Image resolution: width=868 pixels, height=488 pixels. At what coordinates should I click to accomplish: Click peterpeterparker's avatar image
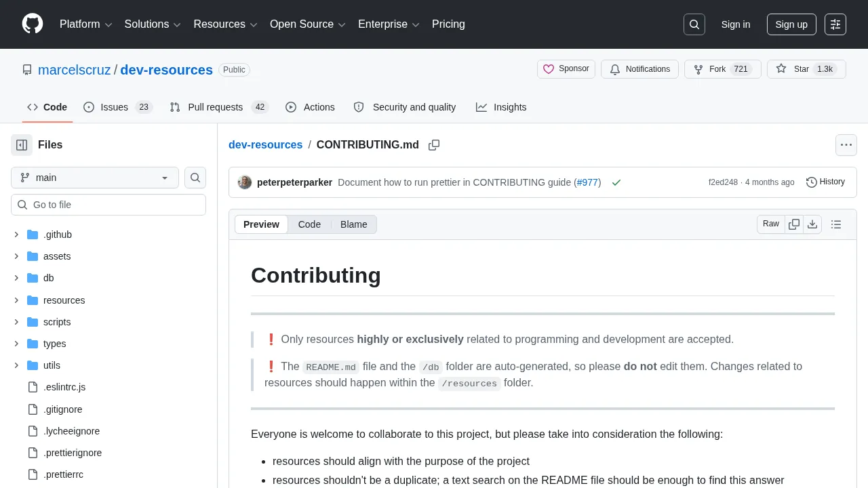click(x=245, y=182)
